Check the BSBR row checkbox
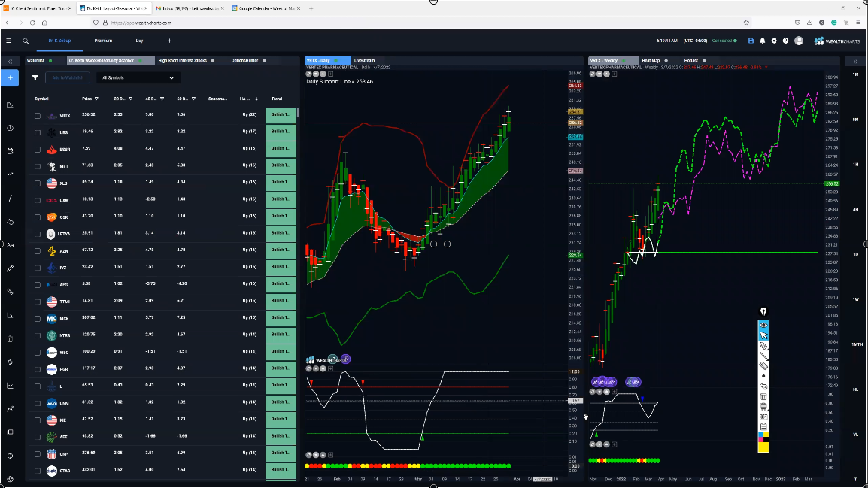Image resolution: width=868 pixels, height=488 pixels. coord(38,150)
